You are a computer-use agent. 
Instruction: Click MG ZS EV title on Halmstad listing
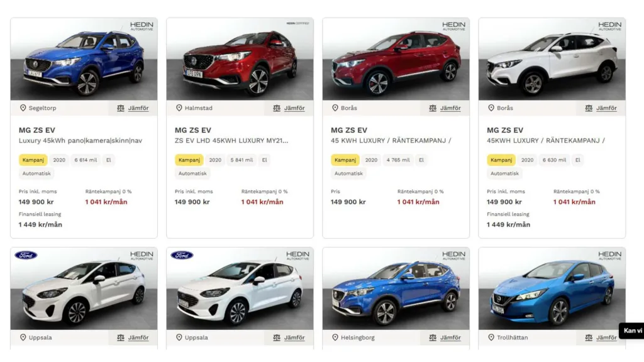click(x=192, y=130)
